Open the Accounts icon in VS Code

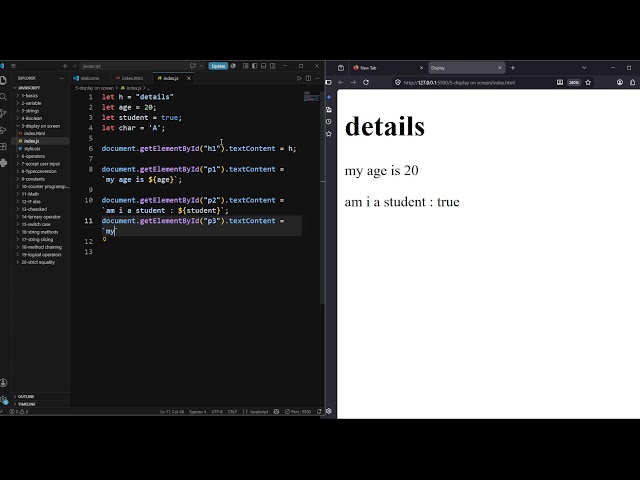pyautogui.click(x=3, y=383)
